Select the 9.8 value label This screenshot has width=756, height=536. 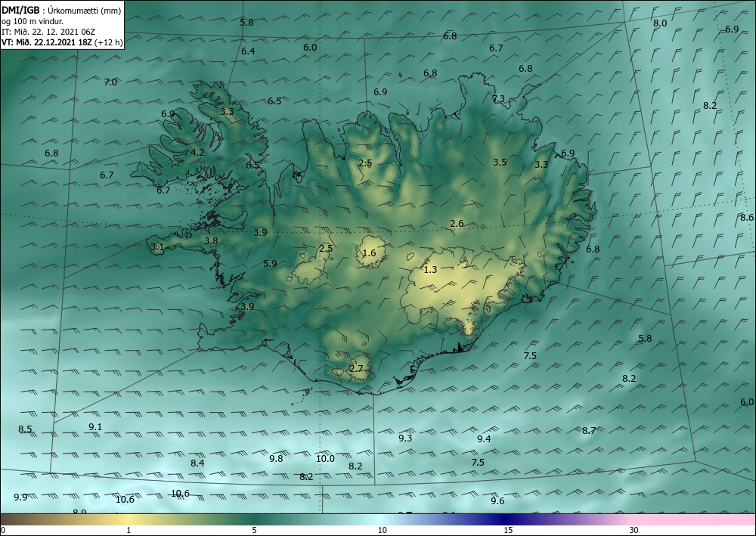tap(276, 459)
